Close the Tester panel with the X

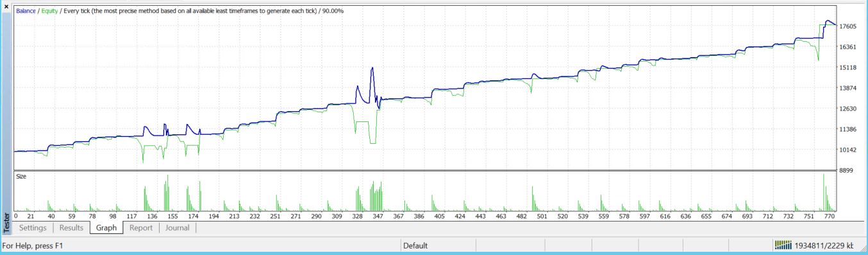pyautogui.click(x=6, y=7)
